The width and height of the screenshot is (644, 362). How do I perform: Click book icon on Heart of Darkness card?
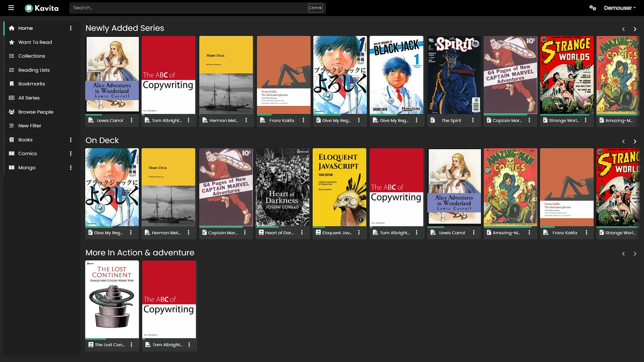click(x=261, y=232)
